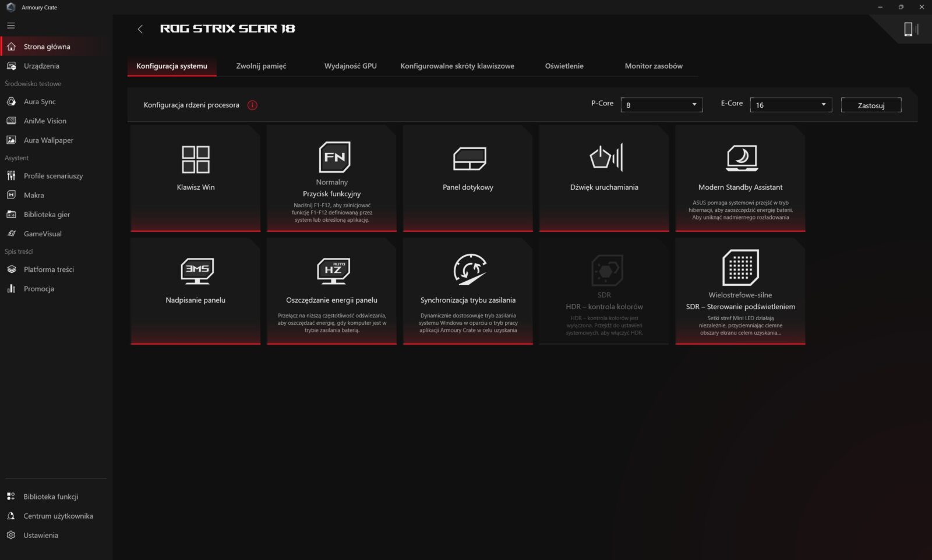Image resolution: width=932 pixels, height=560 pixels.
Task: Switch to the Wydajność GPU tab
Action: (350, 66)
